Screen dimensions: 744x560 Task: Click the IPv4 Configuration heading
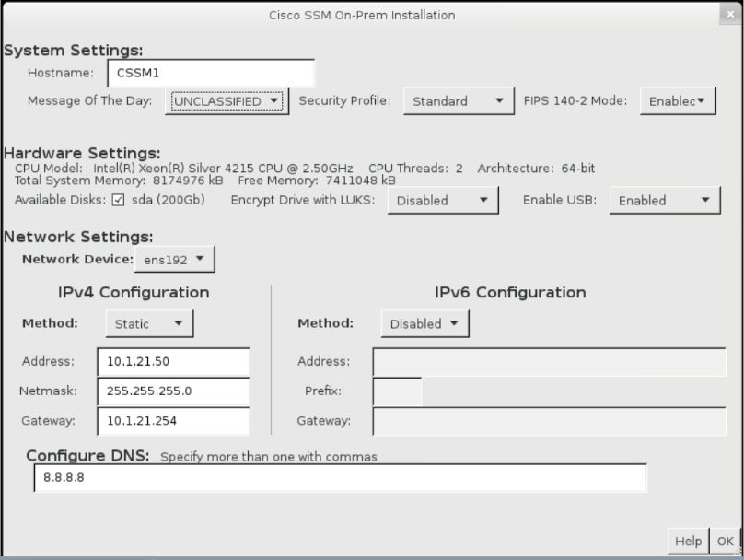tap(134, 292)
